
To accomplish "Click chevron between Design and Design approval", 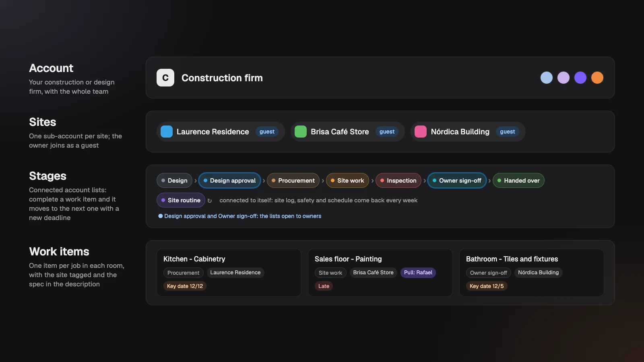I will coord(196,181).
